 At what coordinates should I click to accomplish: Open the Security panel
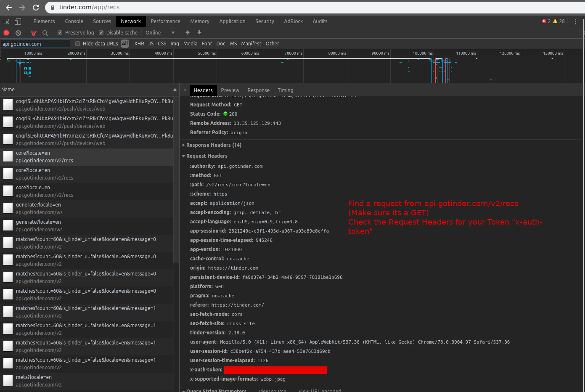tap(265, 21)
